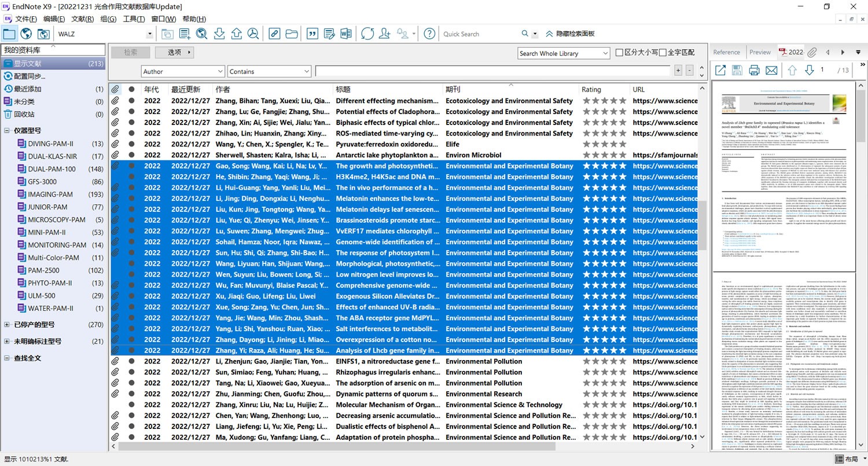Click the 选项 button

click(x=174, y=52)
